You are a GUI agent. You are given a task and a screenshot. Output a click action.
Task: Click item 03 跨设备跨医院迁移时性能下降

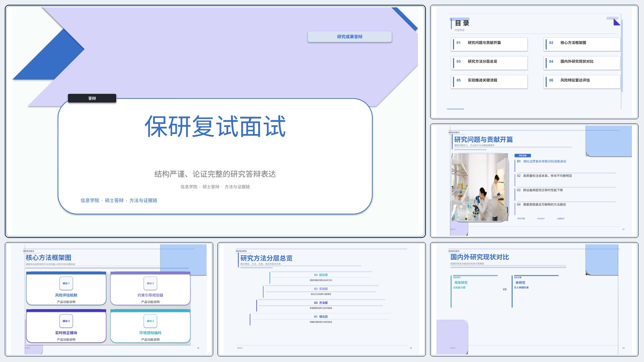[540, 190]
